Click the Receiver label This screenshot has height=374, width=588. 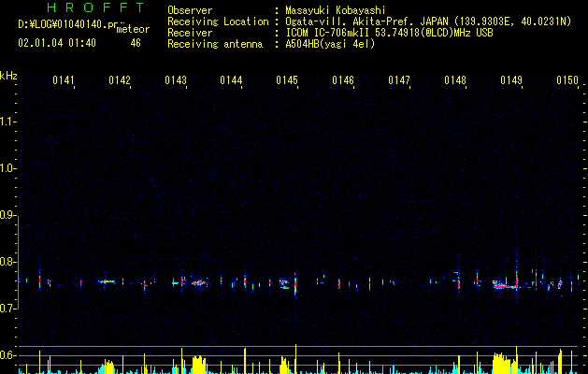coord(190,33)
